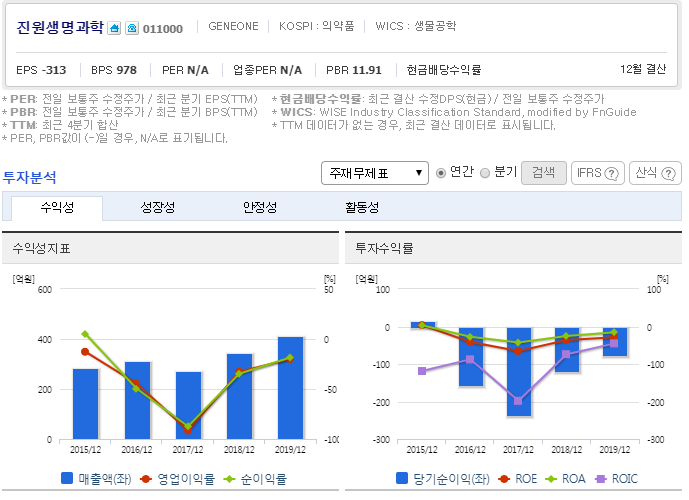Click the WICS : 생물공학 label
This screenshot has height=500, width=689.
[416, 26]
